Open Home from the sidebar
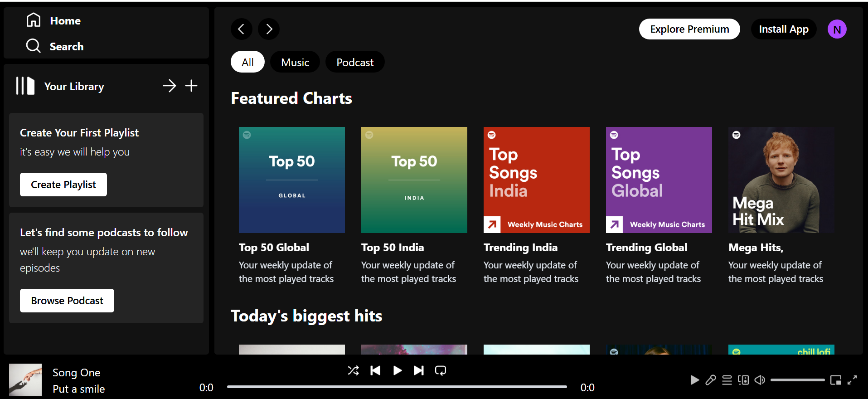868x399 pixels. 53,20
